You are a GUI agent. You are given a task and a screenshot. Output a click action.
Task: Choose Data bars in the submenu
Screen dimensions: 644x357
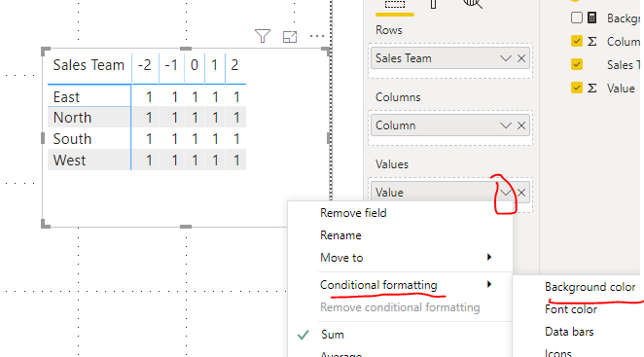pyautogui.click(x=569, y=332)
